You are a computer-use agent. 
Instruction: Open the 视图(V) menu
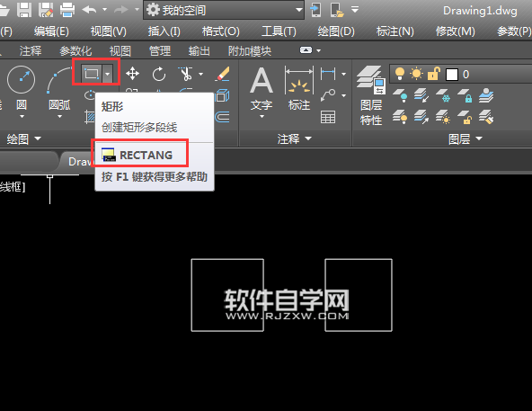pos(108,31)
